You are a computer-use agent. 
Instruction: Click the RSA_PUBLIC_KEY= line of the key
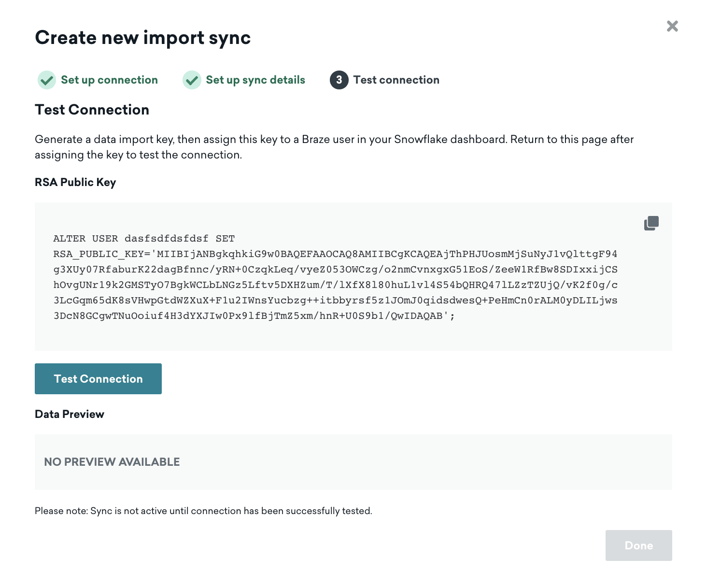(335, 254)
